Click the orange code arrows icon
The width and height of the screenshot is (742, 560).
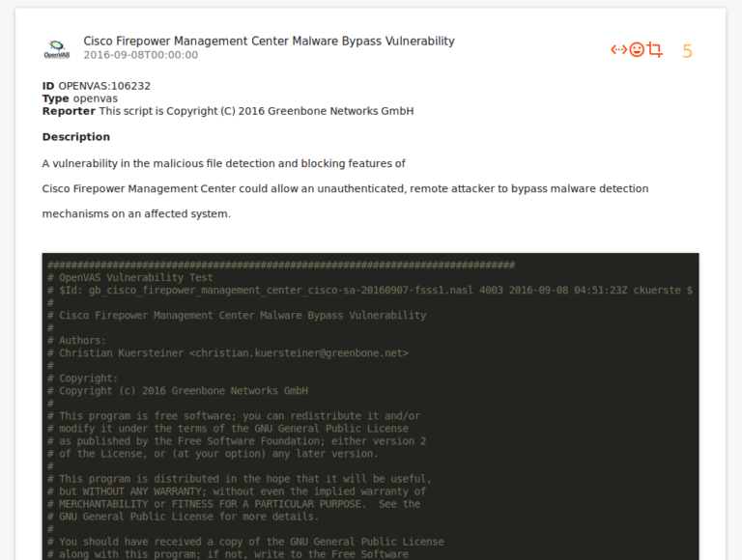[x=618, y=50]
